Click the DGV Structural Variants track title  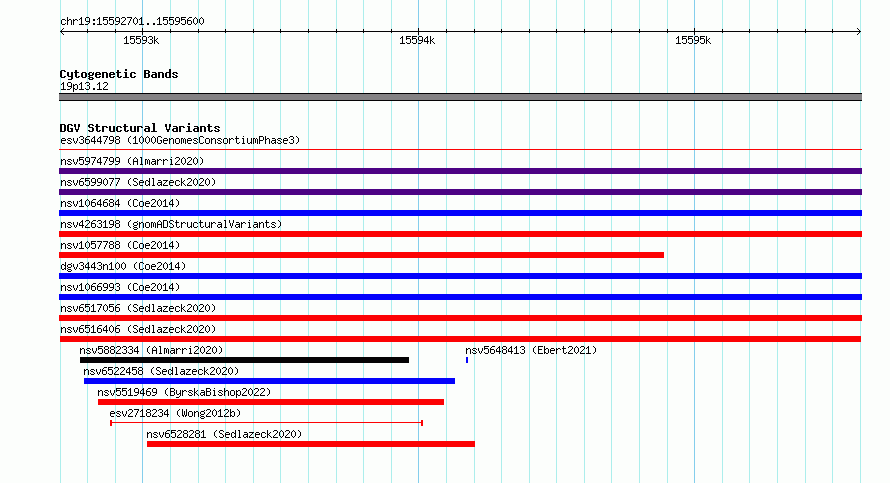point(140,128)
